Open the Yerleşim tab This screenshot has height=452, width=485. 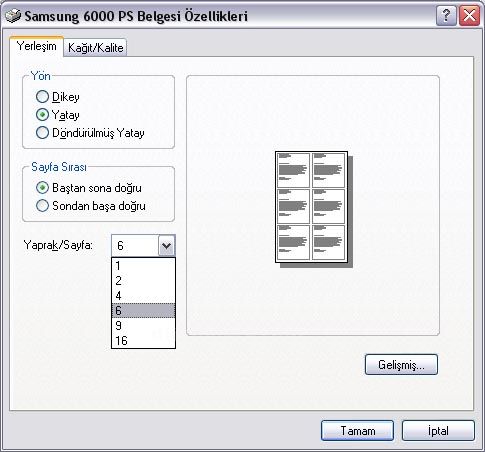point(36,46)
